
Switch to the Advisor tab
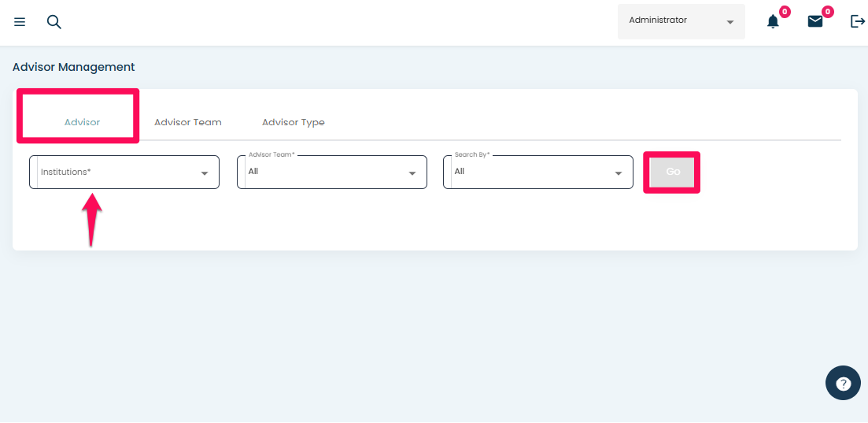pos(82,122)
